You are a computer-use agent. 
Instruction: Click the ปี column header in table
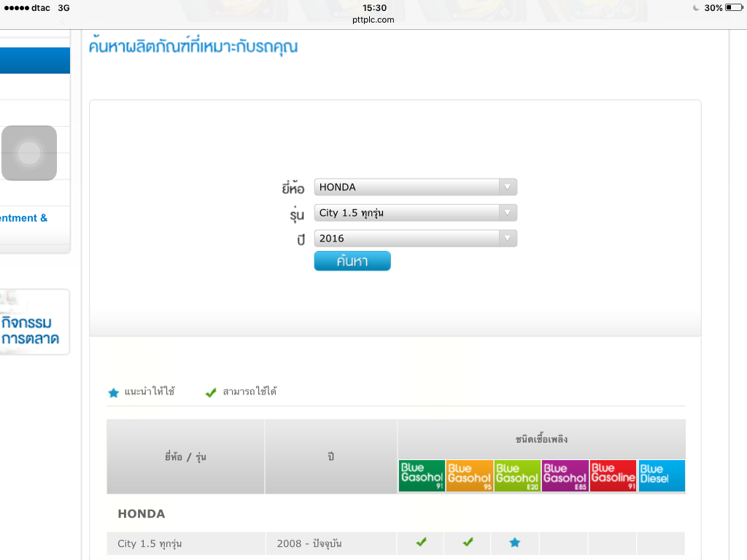(x=331, y=456)
